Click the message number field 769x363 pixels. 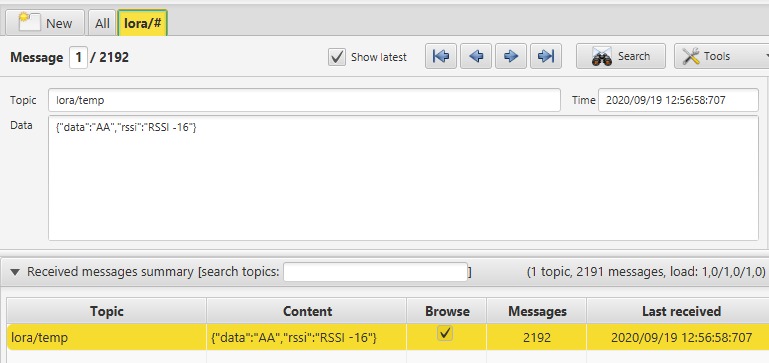pos(78,57)
